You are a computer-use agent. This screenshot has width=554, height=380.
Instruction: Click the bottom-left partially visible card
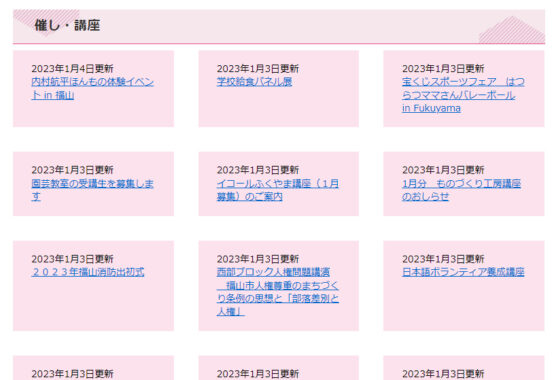click(x=93, y=368)
